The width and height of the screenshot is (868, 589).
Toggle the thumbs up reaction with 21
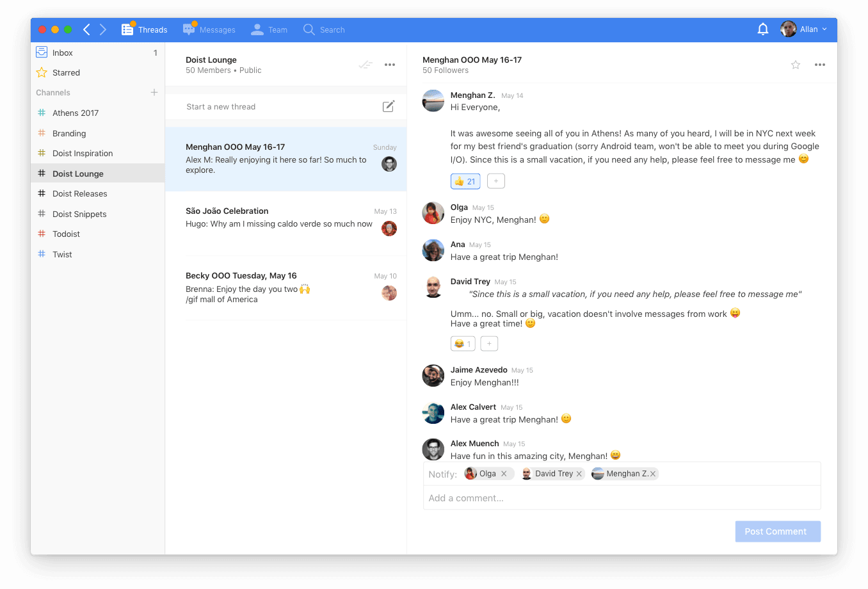(x=465, y=181)
